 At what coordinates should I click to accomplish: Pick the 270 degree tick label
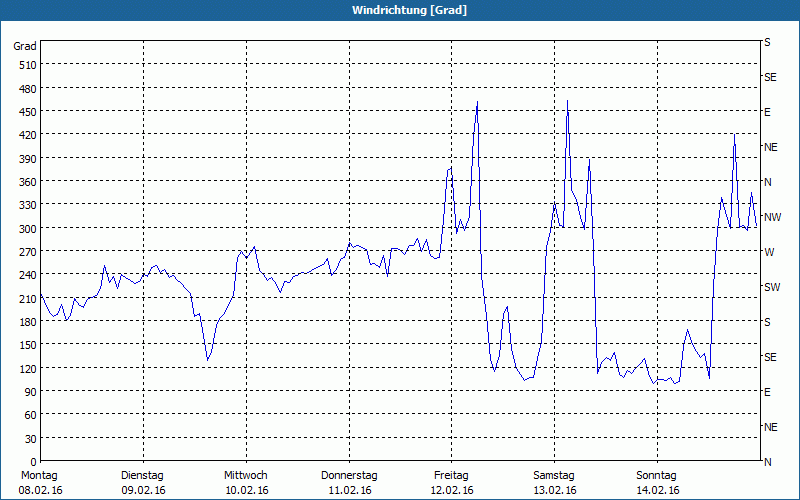(x=28, y=252)
